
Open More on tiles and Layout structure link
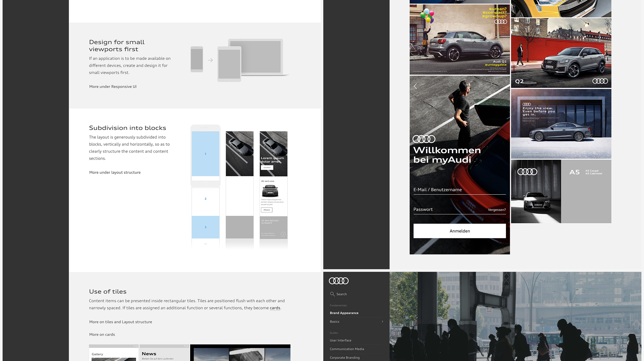coord(121,322)
